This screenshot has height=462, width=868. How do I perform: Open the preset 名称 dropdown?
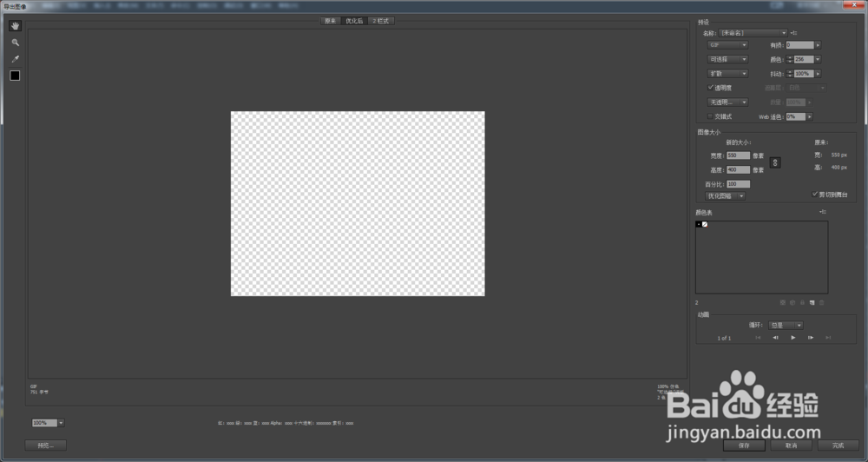[753, 33]
